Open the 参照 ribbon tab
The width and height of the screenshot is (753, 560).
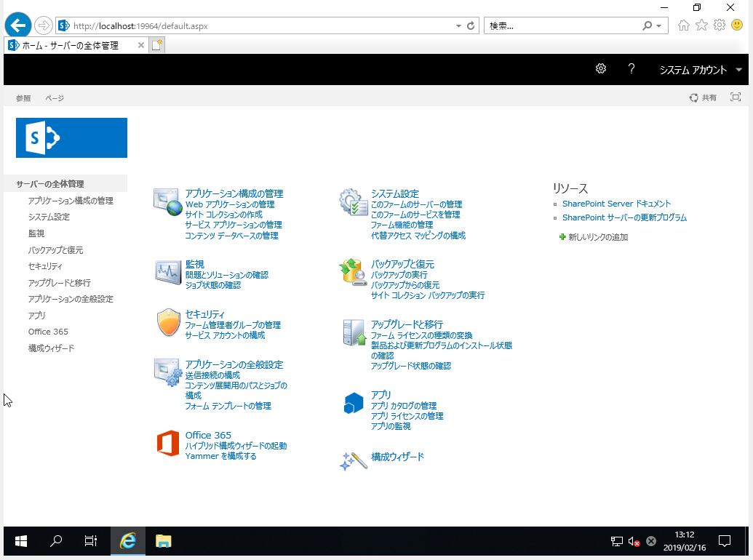(23, 98)
